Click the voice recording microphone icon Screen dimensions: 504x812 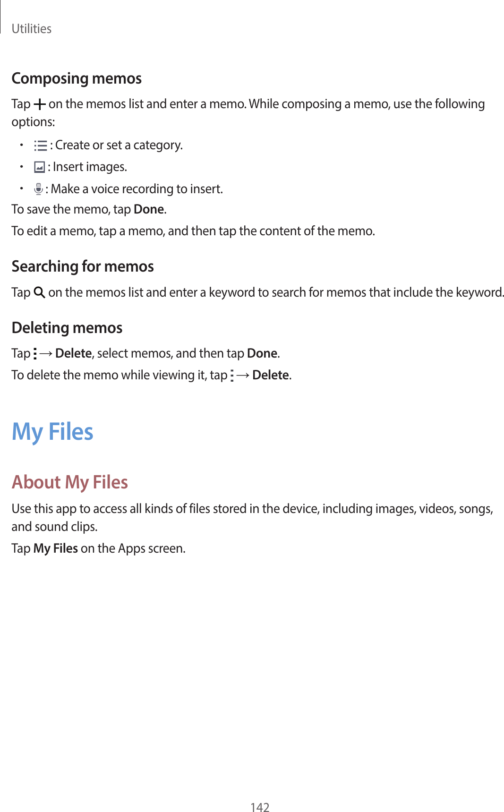[x=38, y=189]
